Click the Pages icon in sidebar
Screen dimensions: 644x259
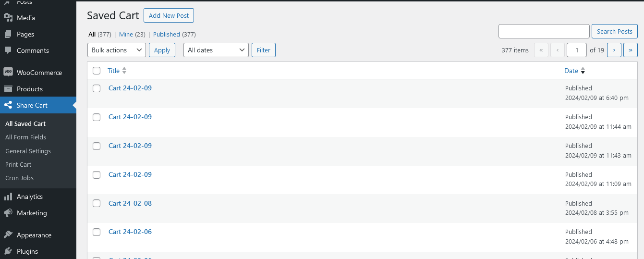point(8,34)
